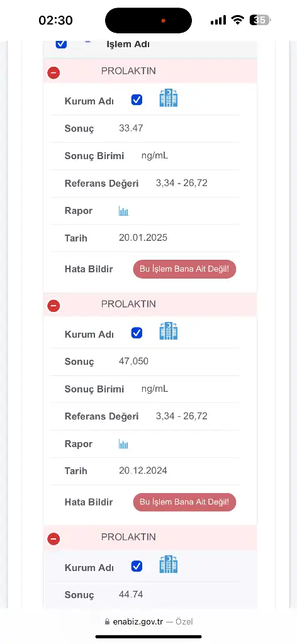Open hospital icon for the 47,050 result
Viewport: 297px width, 644px height.
coord(169,331)
